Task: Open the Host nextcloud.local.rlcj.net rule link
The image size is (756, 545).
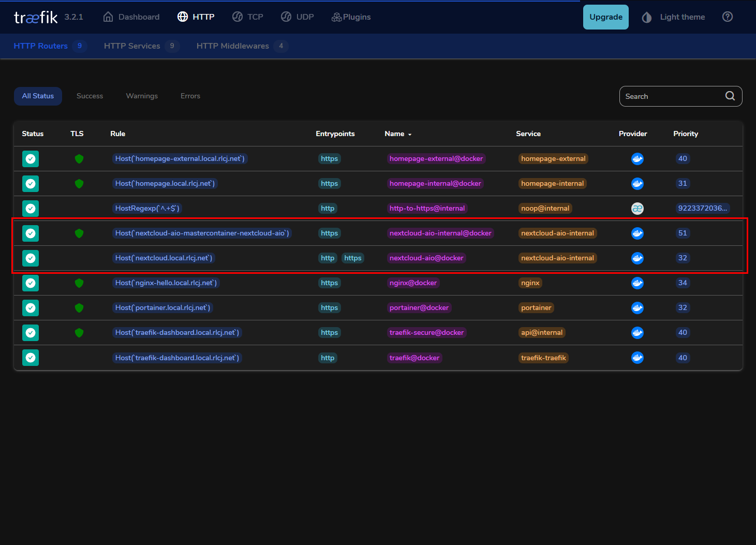Action: coord(164,258)
